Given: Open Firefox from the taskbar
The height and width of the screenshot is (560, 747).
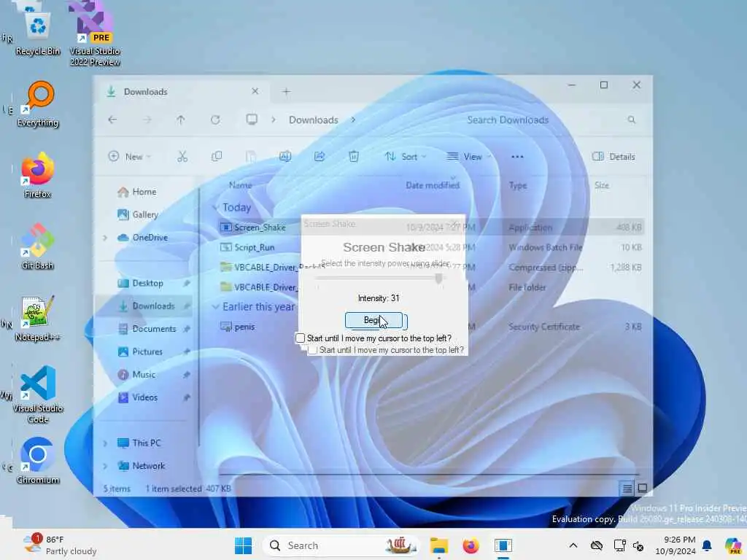Looking at the screenshot, I should click(471, 545).
